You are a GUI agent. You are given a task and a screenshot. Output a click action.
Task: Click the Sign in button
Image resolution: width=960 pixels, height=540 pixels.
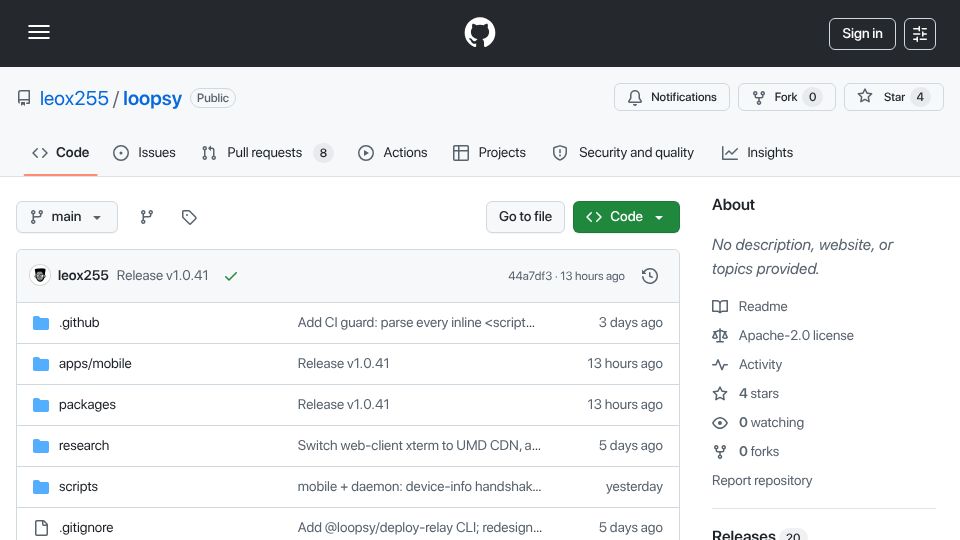862,34
